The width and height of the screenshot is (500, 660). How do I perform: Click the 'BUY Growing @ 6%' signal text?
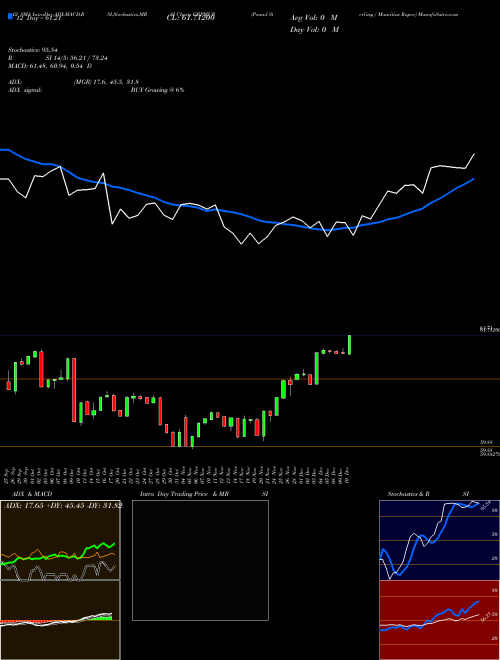click(157, 90)
